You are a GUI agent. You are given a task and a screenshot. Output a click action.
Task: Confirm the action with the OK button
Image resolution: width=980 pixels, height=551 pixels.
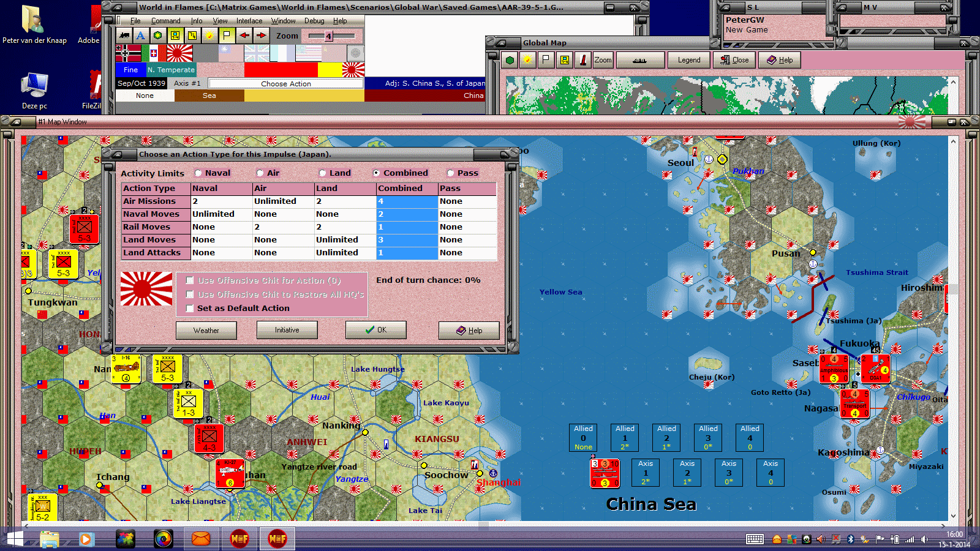click(376, 330)
